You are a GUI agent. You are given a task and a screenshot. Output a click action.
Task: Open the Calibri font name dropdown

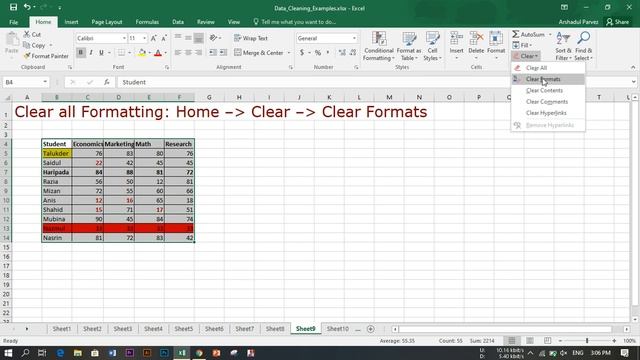pos(124,38)
